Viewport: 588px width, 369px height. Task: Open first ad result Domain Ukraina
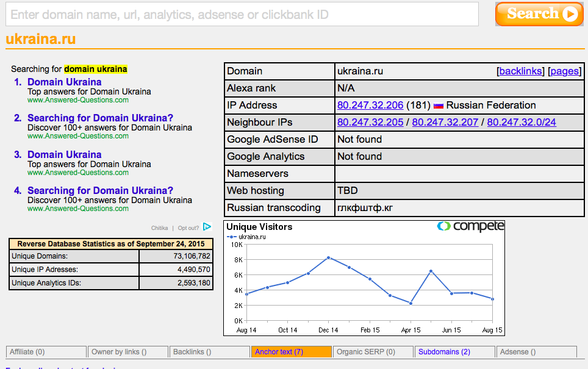point(65,82)
